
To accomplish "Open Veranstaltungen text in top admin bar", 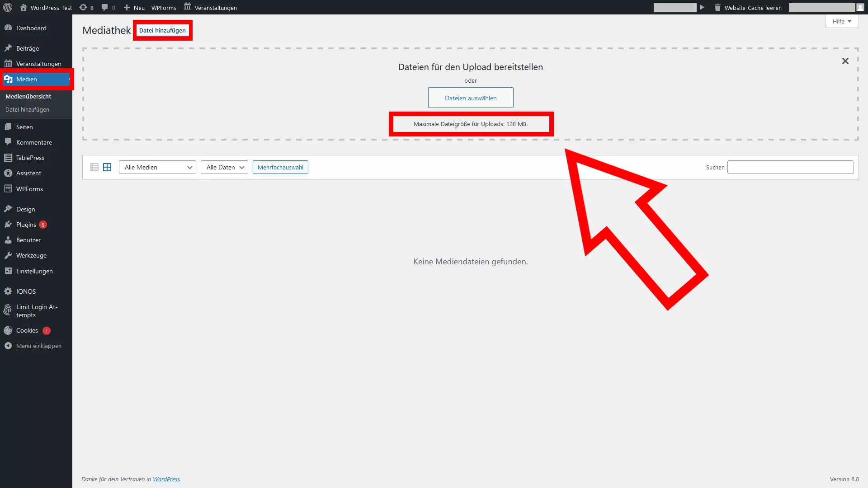I will pyautogui.click(x=216, y=8).
